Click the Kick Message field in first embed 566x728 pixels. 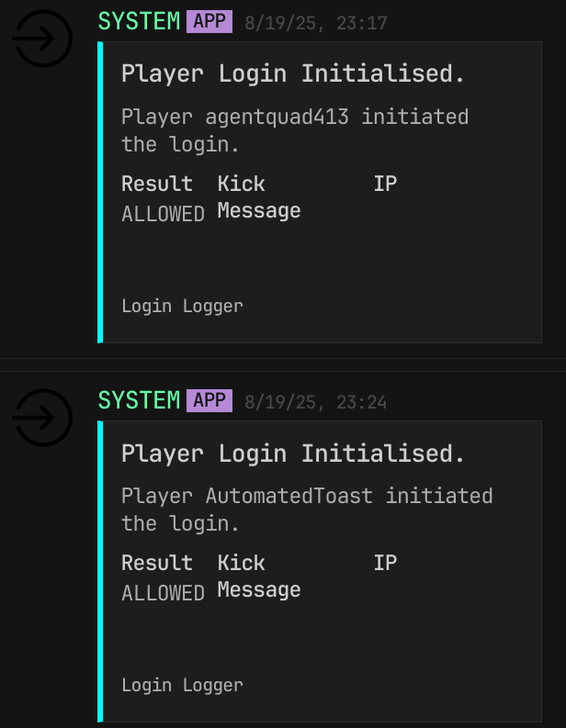pyautogui.click(x=259, y=197)
